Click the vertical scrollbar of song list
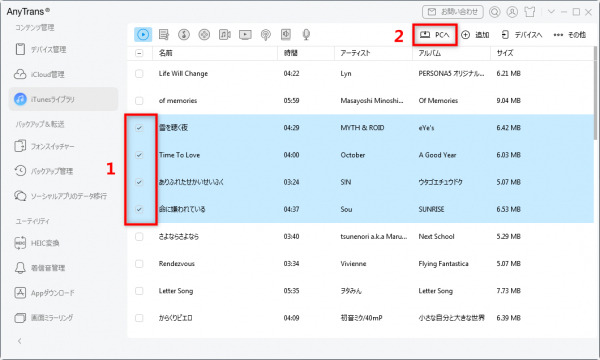The width and height of the screenshot is (600, 360). 595,94
